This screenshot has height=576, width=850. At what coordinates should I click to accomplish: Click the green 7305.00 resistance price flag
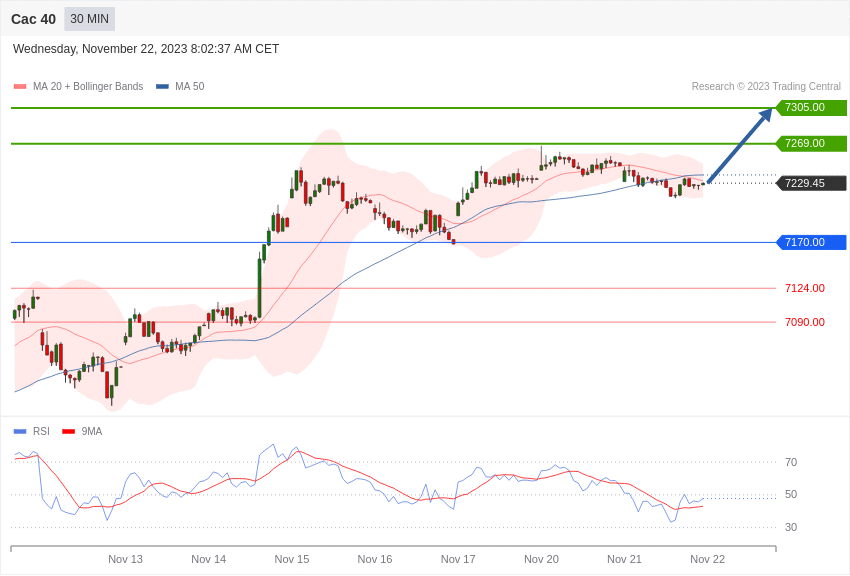(810, 107)
